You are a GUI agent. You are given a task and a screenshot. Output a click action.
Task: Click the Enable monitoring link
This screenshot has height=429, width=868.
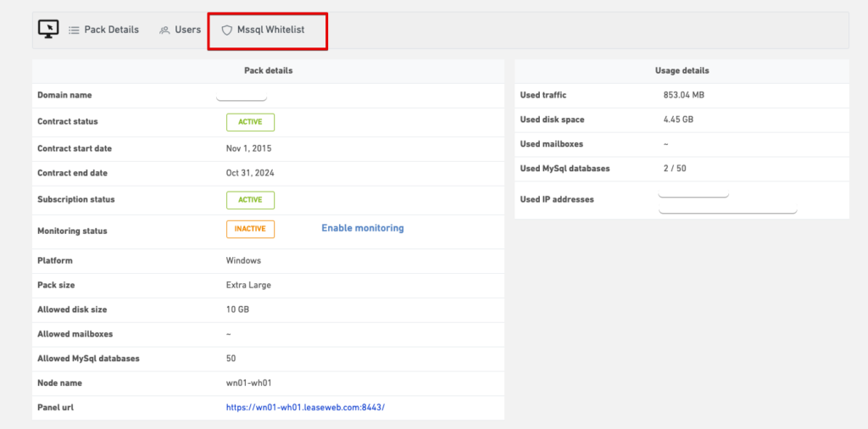tap(363, 228)
